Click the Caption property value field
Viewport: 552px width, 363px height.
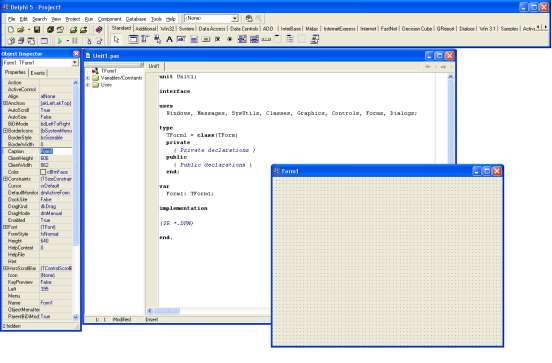(56, 151)
